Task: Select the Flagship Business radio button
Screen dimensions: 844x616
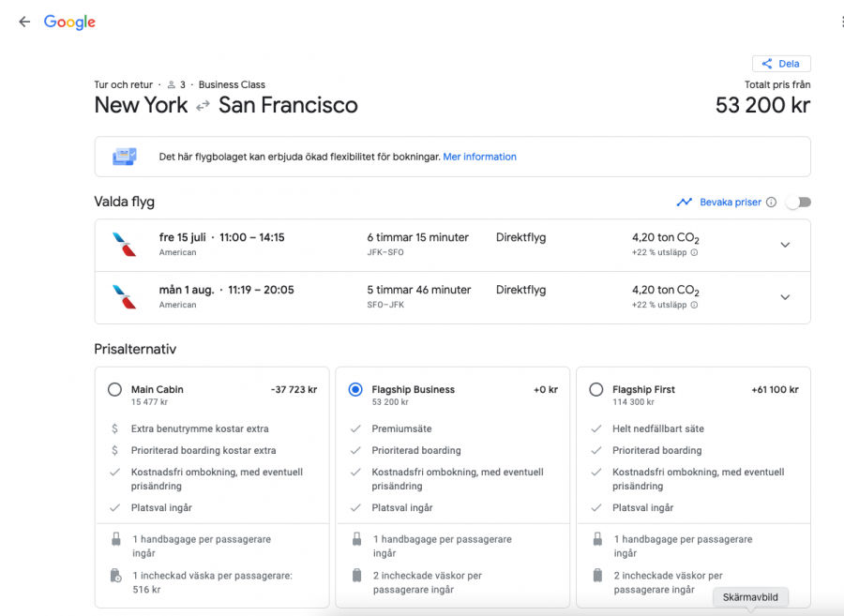Action: (x=355, y=390)
